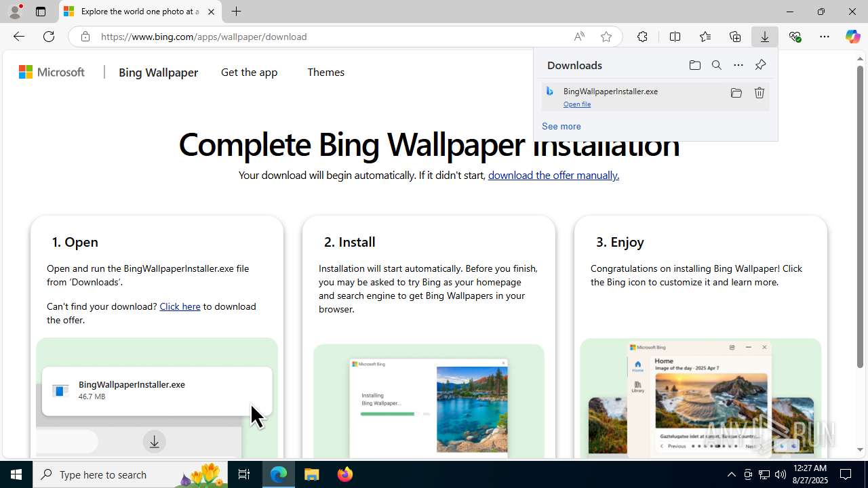The height and width of the screenshot is (488, 868).
Task: Click the scrollbar down arrow
Action: point(860,449)
